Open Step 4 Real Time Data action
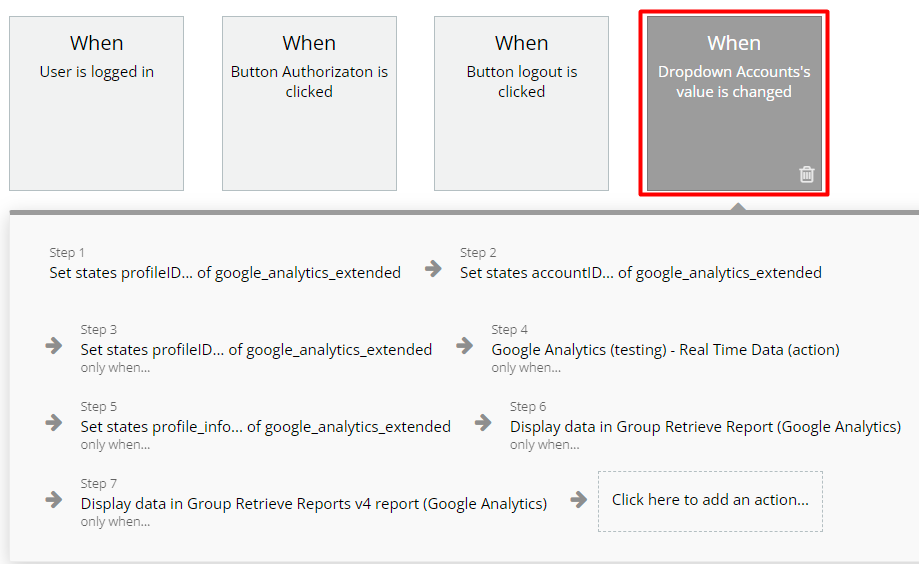This screenshot has width=919, height=564. click(x=665, y=349)
